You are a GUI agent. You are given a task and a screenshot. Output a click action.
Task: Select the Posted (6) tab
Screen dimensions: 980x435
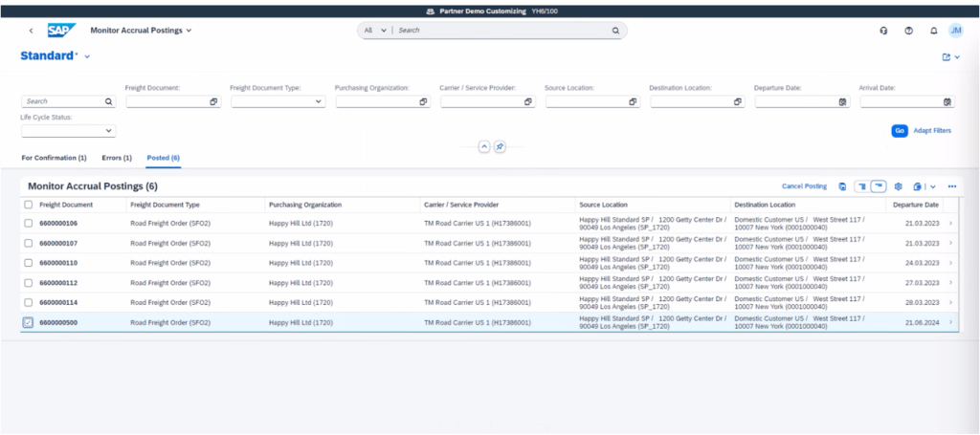[163, 158]
